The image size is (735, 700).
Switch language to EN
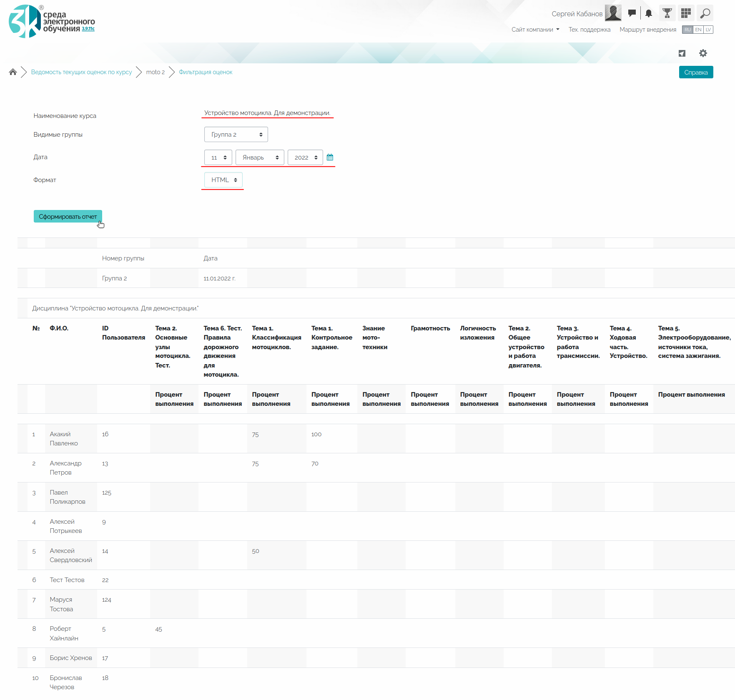698,30
